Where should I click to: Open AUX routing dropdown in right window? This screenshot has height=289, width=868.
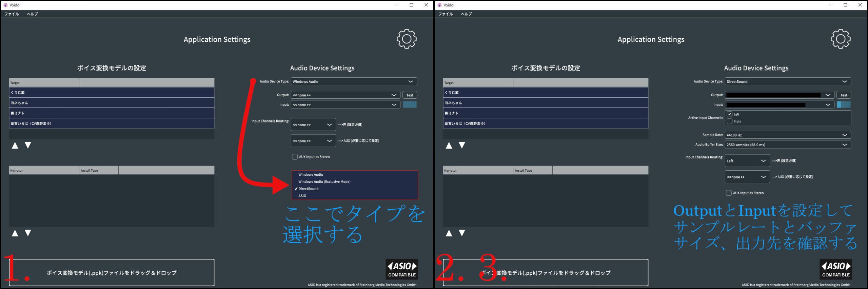(747, 177)
